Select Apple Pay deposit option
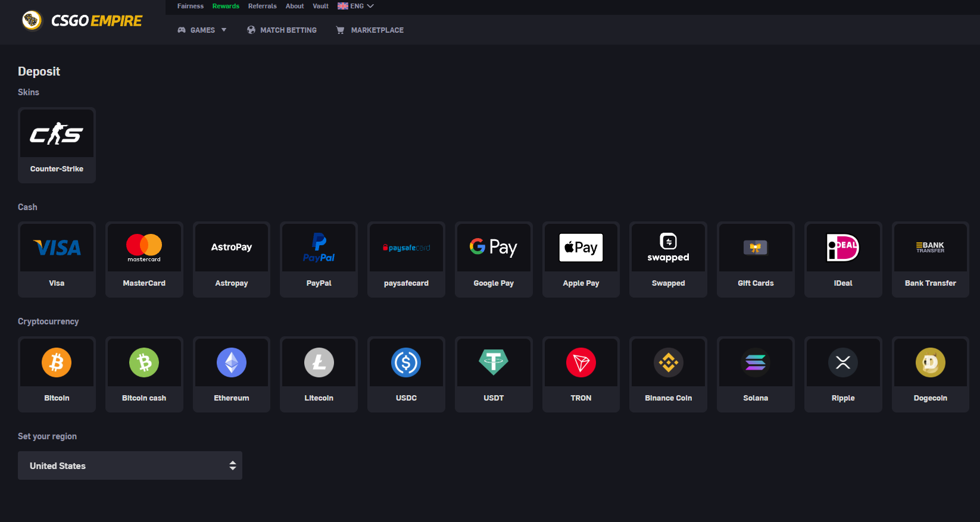This screenshot has height=522, width=980. pyautogui.click(x=581, y=260)
